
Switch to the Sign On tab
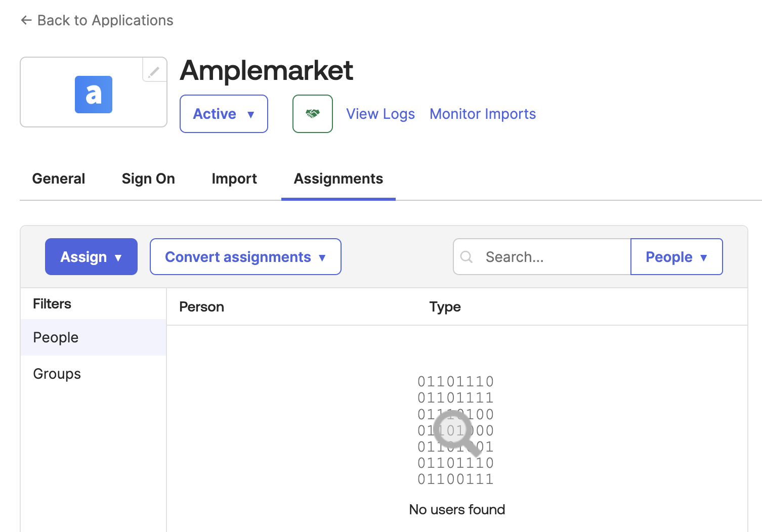(148, 179)
